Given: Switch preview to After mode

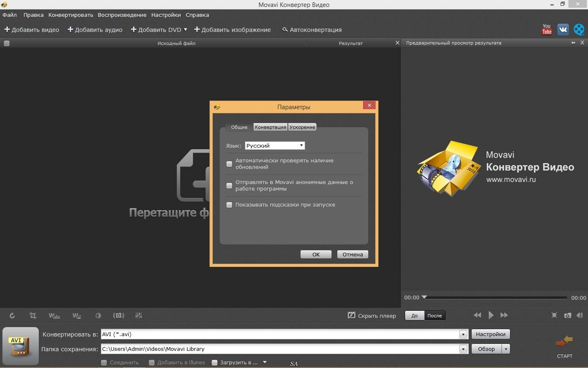Looking at the screenshot, I should coord(434,316).
